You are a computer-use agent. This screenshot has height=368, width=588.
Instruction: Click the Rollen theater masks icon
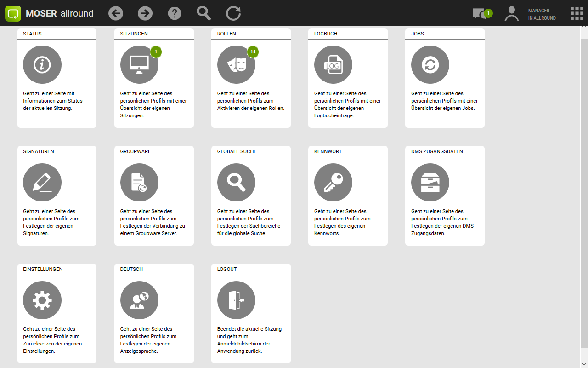point(236,65)
